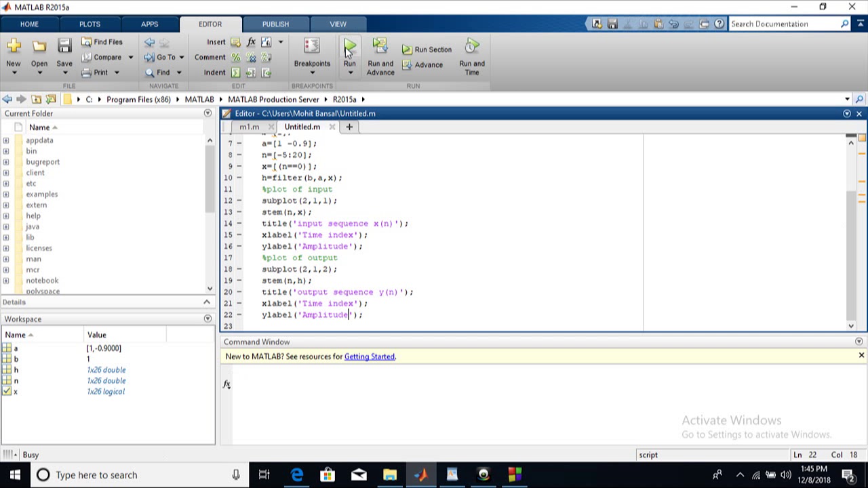Switch to the APPS ribbon tab
Viewport: 868px width, 488px height.
(149, 24)
